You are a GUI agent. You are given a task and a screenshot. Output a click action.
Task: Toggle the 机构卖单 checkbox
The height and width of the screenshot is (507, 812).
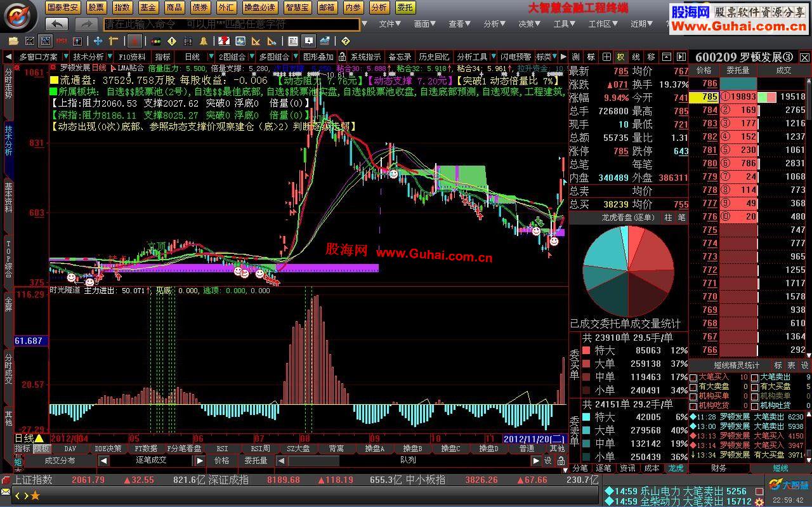754,396
